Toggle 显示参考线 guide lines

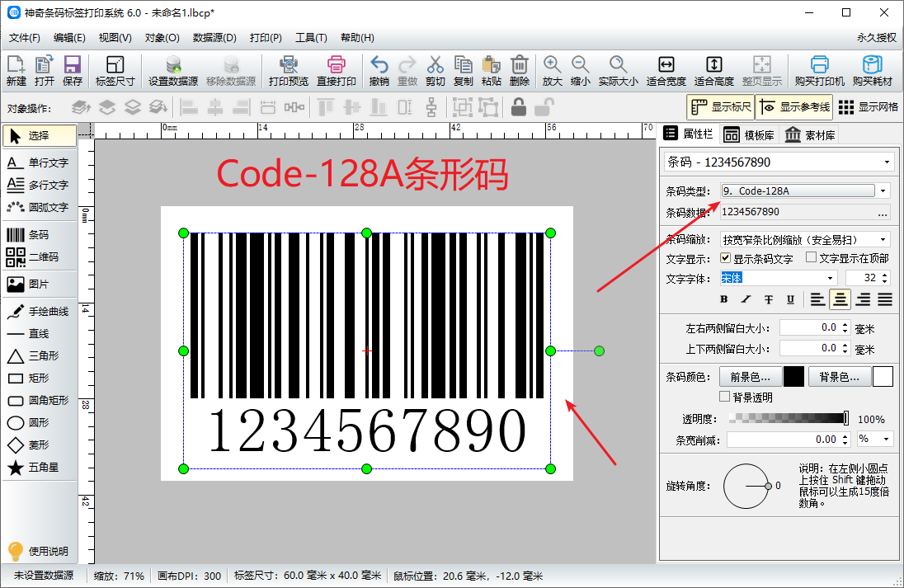pyautogui.click(x=795, y=107)
